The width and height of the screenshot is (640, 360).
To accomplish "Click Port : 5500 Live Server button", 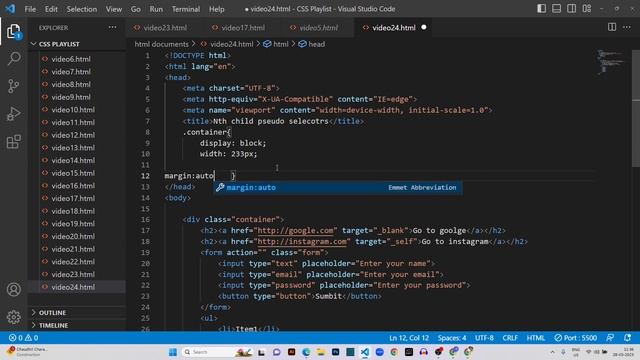I will point(576,338).
